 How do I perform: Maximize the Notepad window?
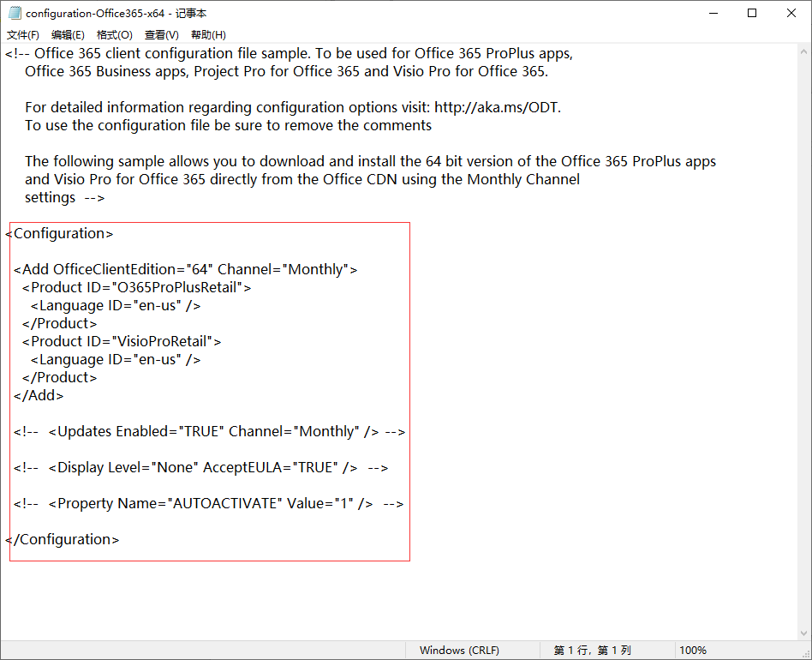pos(752,13)
